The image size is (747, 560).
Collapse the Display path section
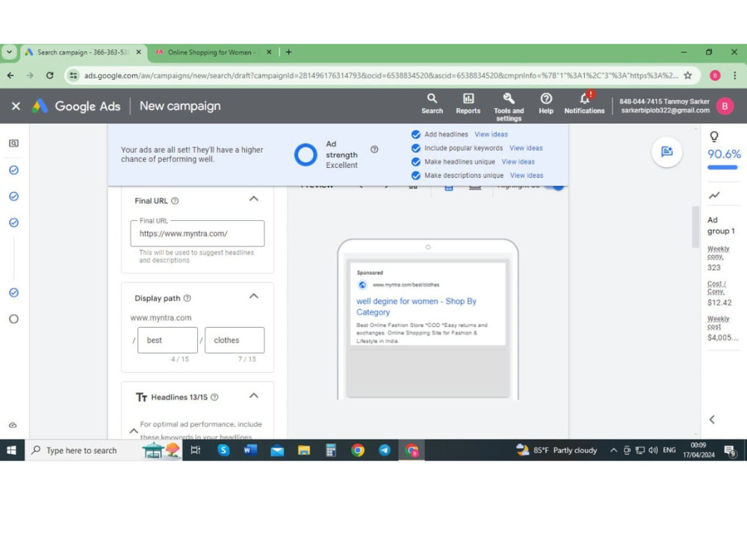[254, 296]
